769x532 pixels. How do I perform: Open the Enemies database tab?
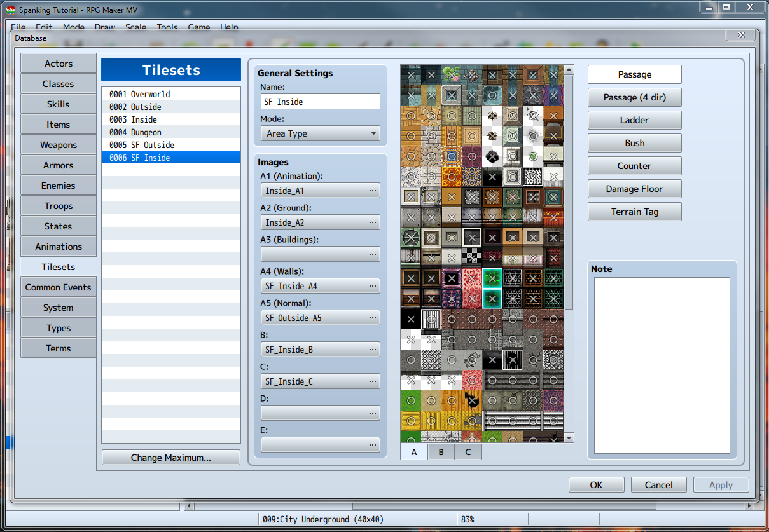tap(59, 186)
